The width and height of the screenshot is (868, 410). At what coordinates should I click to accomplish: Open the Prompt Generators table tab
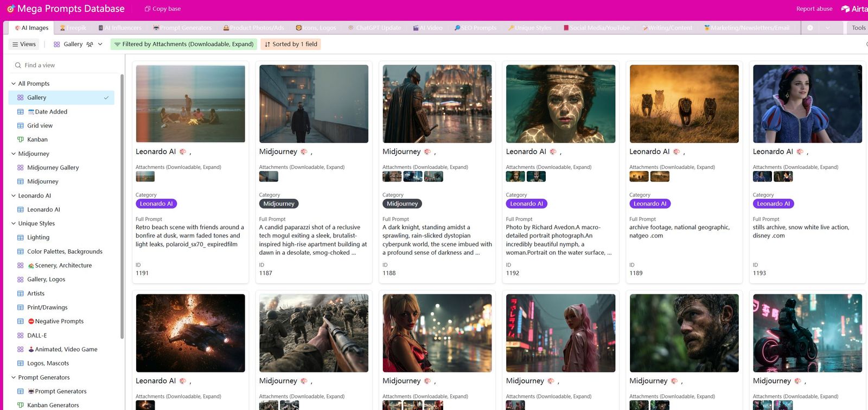click(182, 28)
